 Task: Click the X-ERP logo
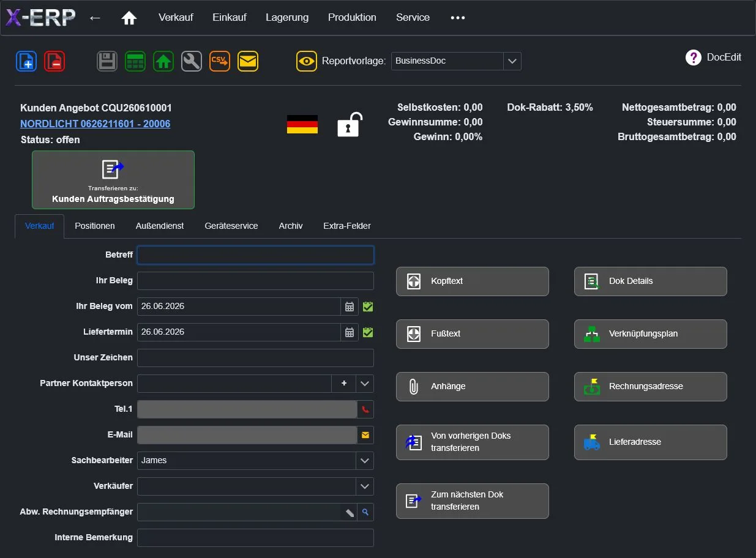coord(40,18)
